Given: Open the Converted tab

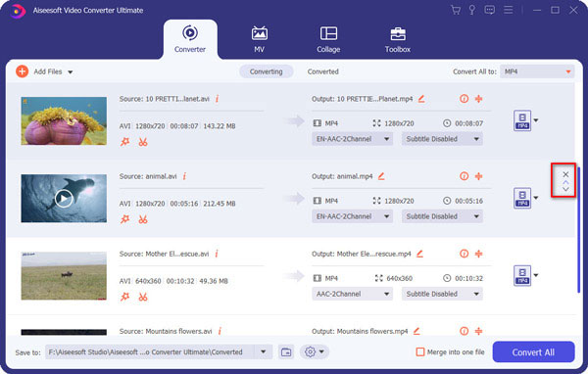Looking at the screenshot, I should 322,71.
